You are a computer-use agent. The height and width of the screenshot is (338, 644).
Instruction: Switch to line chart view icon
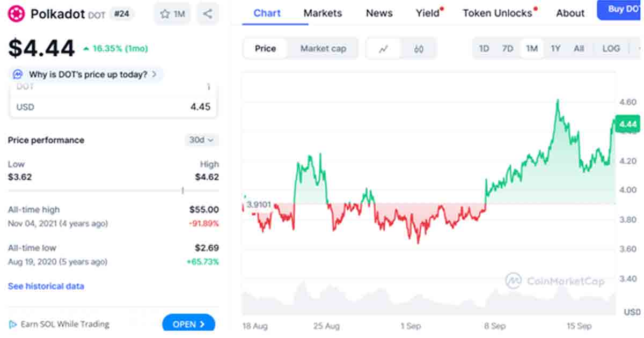[383, 49]
